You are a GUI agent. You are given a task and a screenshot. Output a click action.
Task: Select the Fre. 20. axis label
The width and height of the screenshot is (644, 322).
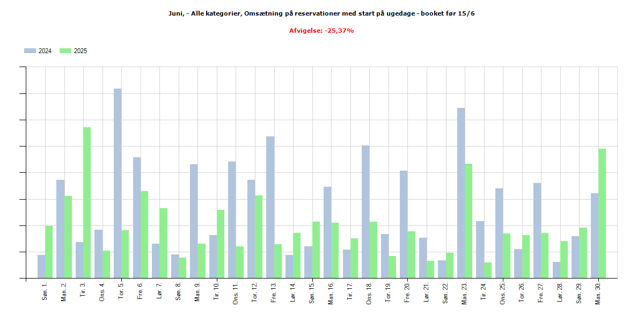click(407, 291)
